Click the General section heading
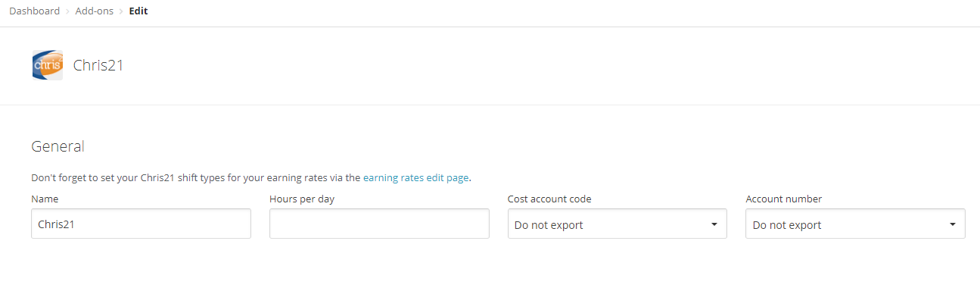This screenshot has width=980, height=285. pyautogui.click(x=58, y=146)
